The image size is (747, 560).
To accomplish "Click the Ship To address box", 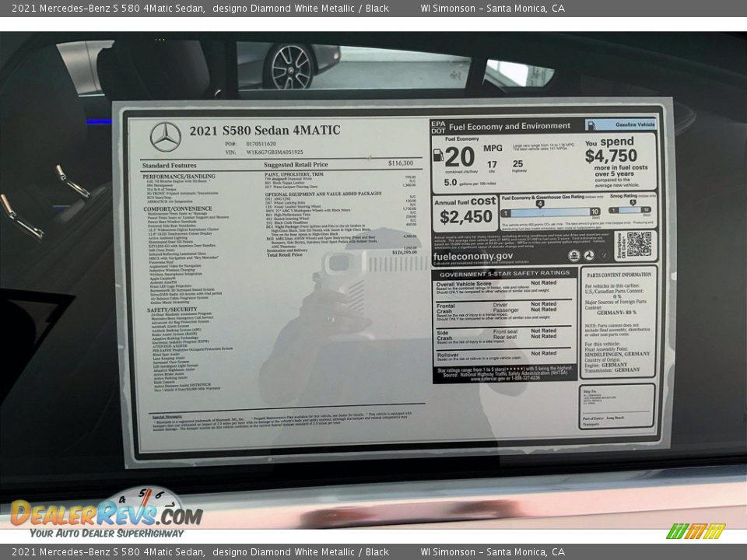I will coord(616,406).
